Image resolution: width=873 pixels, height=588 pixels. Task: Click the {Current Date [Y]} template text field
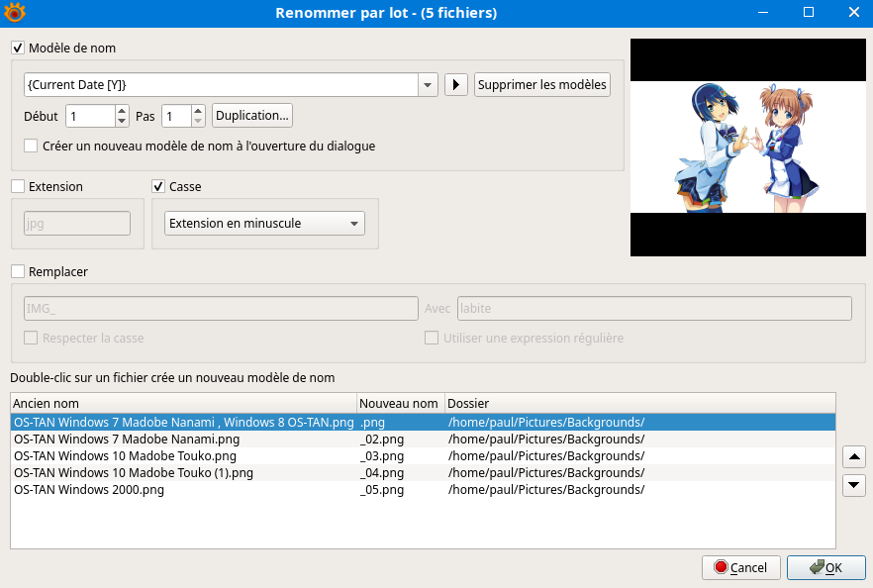tap(221, 85)
